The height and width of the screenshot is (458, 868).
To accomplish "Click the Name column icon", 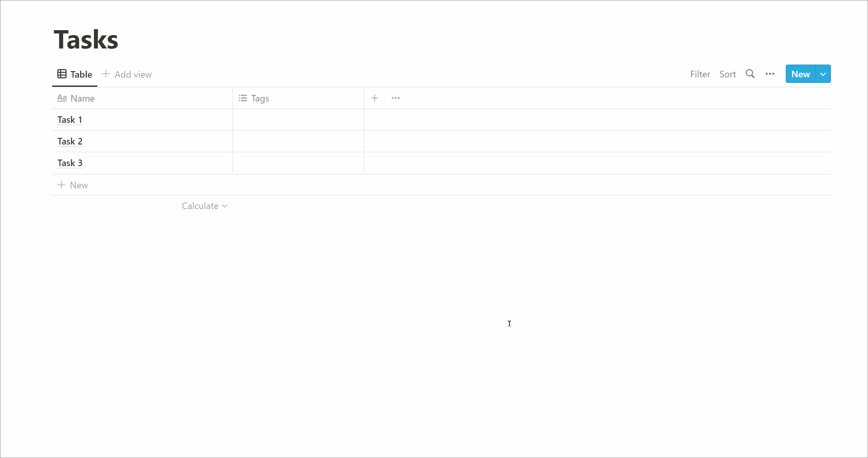I will pyautogui.click(x=62, y=98).
